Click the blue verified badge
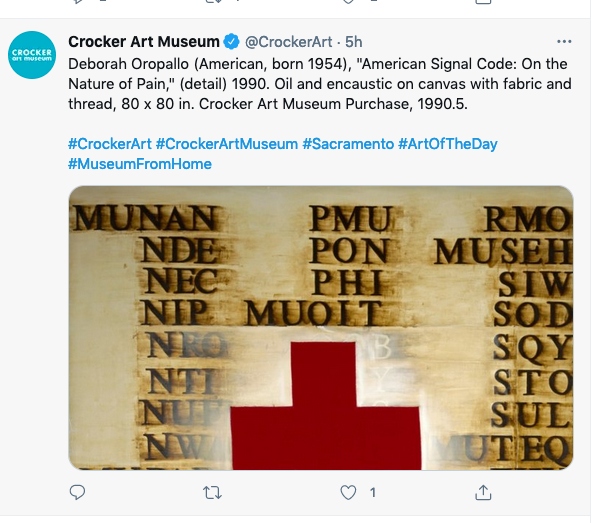 (231, 42)
